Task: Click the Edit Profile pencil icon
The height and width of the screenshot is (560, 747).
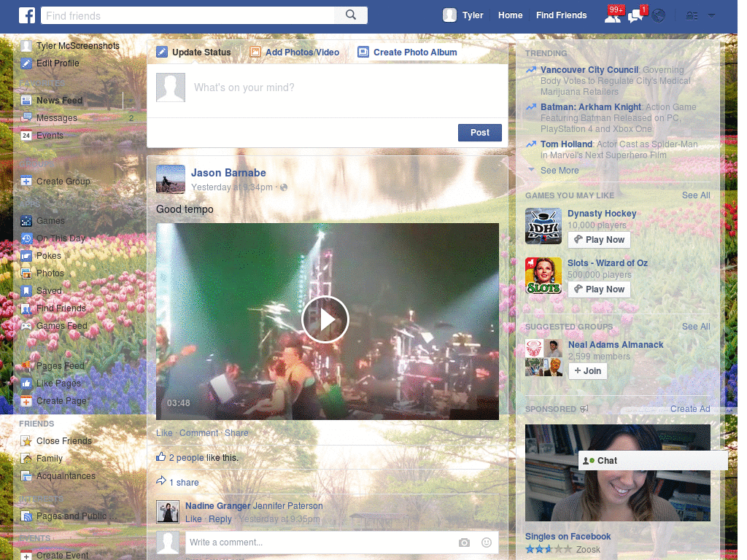Action: (x=27, y=63)
